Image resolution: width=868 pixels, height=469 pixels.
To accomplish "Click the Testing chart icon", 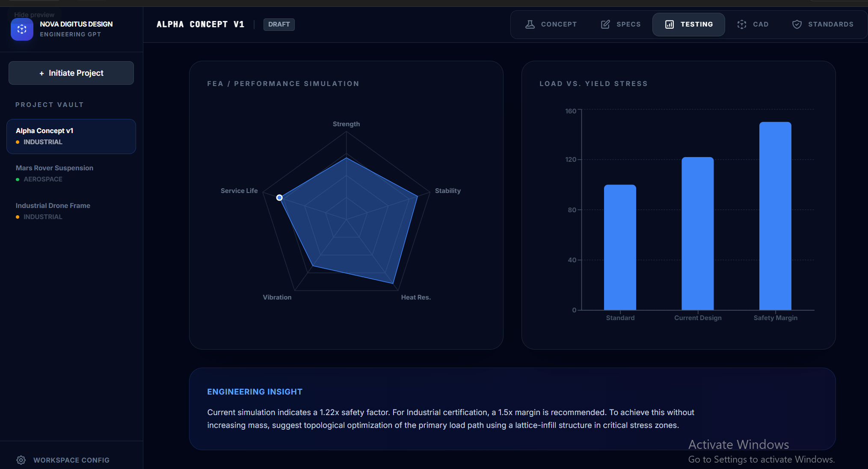I will (x=670, y=24).
